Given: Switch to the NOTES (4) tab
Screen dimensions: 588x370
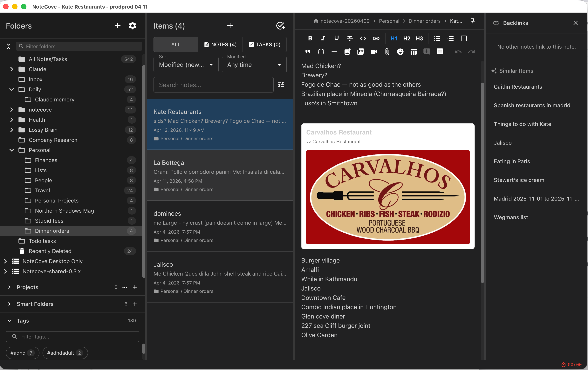Looking at the screenshot, I should tap(220, 44).
